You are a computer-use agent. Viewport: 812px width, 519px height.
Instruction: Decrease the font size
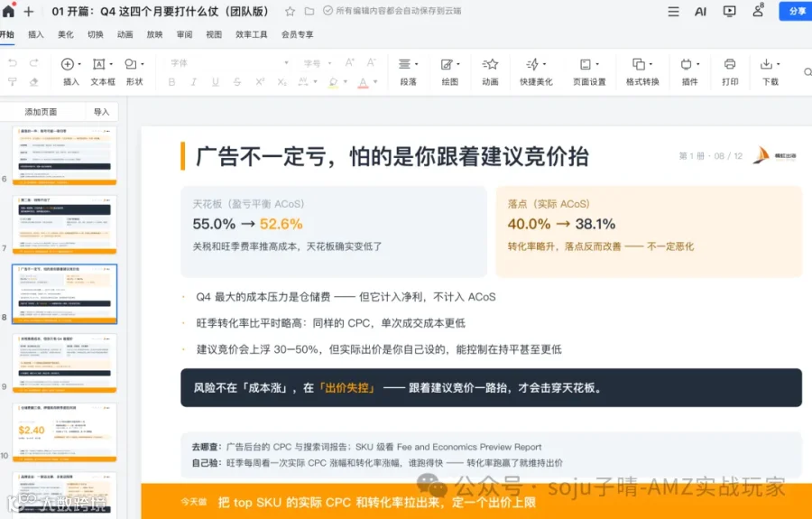[x=372, y=62]
